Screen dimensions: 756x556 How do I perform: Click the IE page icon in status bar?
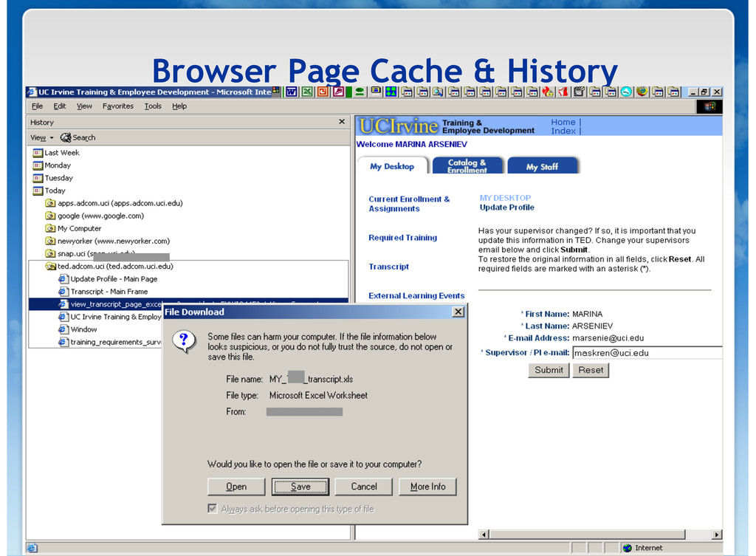[32, 548]
